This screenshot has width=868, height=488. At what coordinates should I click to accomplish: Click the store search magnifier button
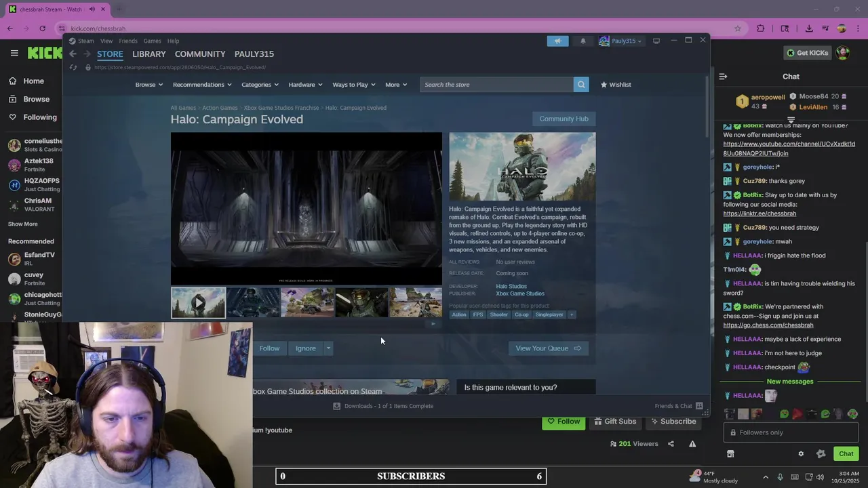(x=580, y=85)
